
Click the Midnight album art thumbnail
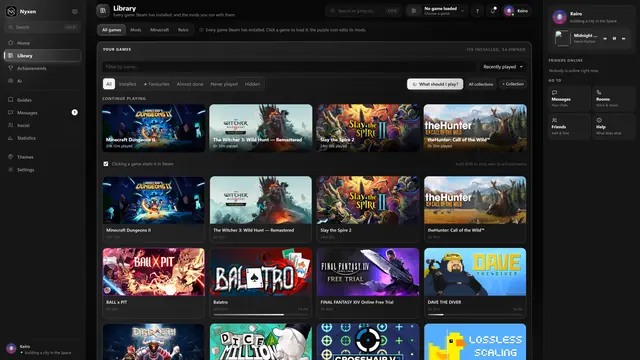[562, 38]
